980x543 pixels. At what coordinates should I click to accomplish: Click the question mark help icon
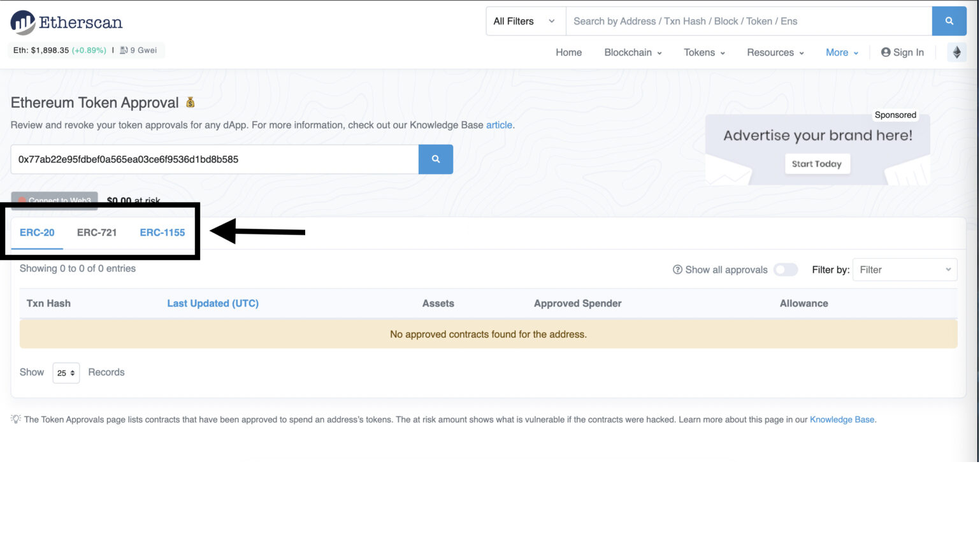click(679, 270)
